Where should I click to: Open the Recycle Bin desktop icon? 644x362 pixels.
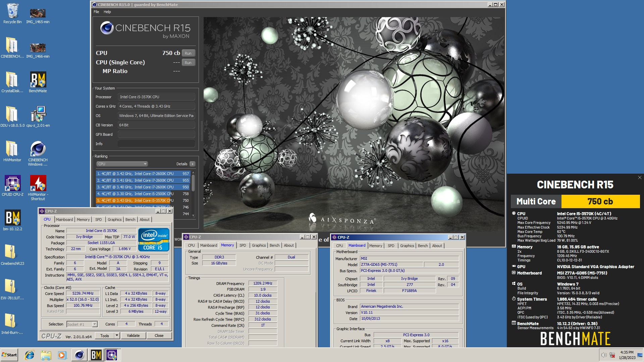pos(12,13)
